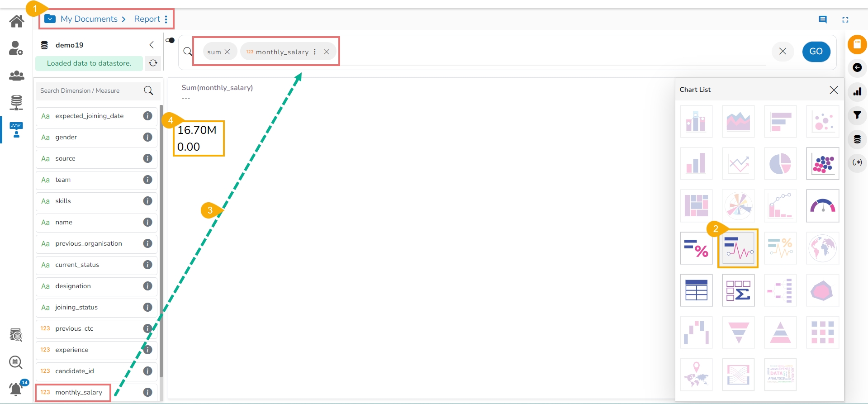The image size is (868, 404).
Task: Select the line chart in Chart List
Action: coord(738,163)
